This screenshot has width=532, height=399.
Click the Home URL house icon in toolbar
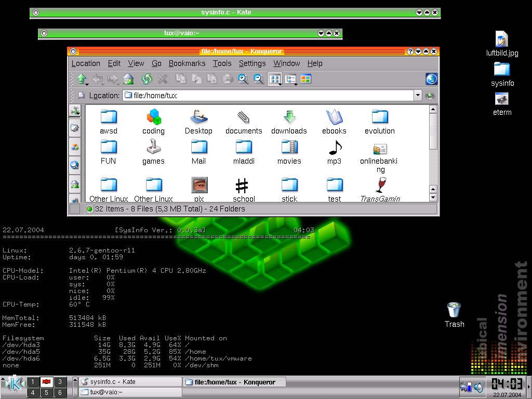click(x=128, y=79)
